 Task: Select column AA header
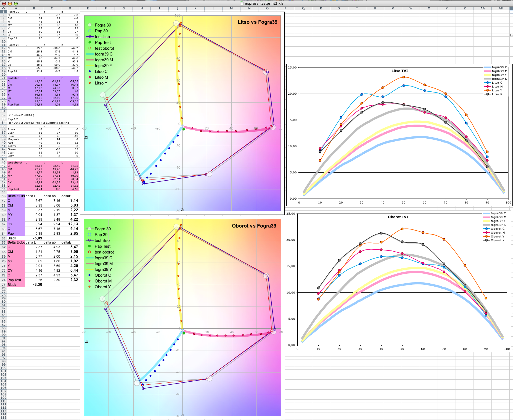tap(482, 8)
